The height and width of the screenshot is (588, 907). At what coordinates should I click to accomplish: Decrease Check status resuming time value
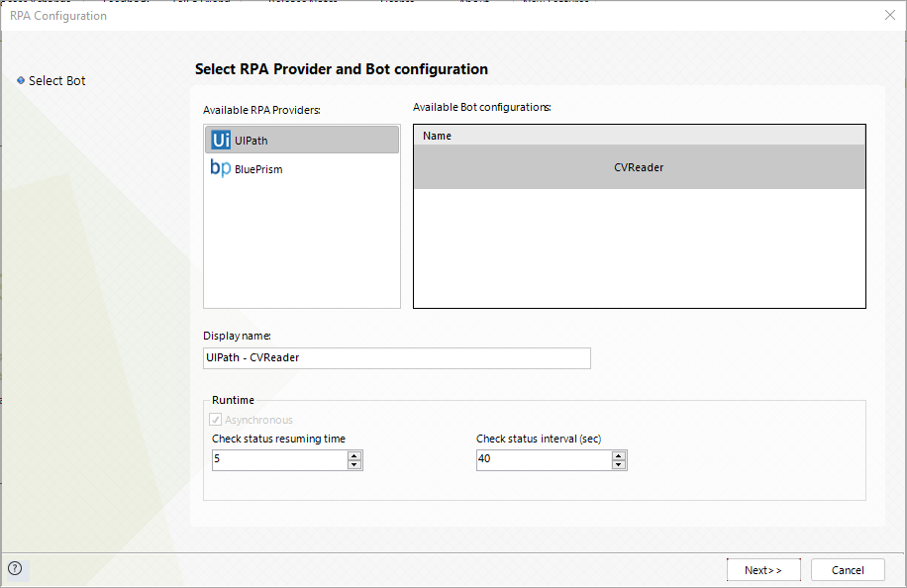(x=354, y=465)
